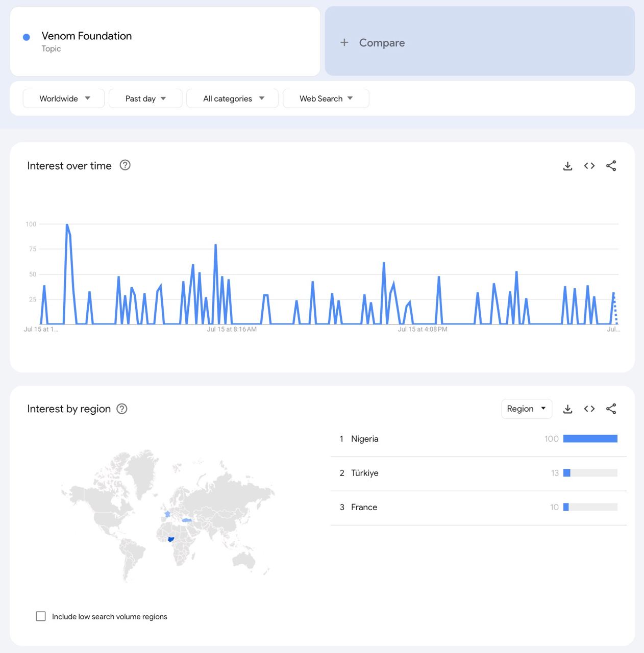Open help for Interest over time
This screenshot has width=644, height=653.
(x=125, y=165)
